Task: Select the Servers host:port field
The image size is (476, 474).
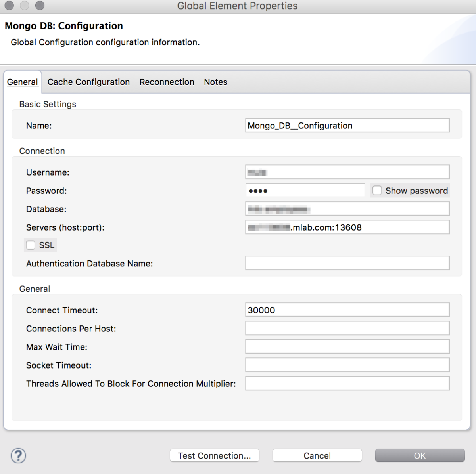Action: tap(347, 227)
